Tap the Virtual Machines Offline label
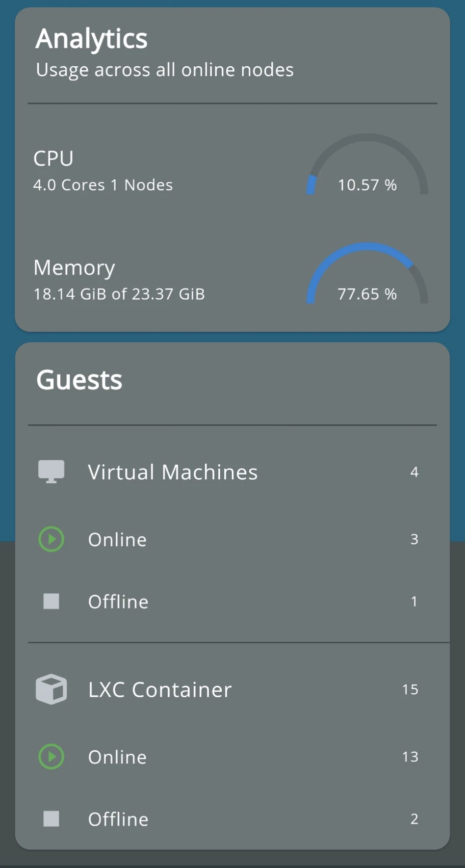The width and height of the screenshot is (465, 868). click(118, 602)
